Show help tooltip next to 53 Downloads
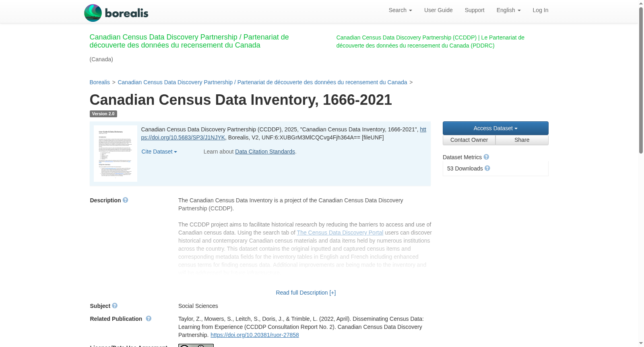Screen dimensions: 644x347 pos(487,168)
